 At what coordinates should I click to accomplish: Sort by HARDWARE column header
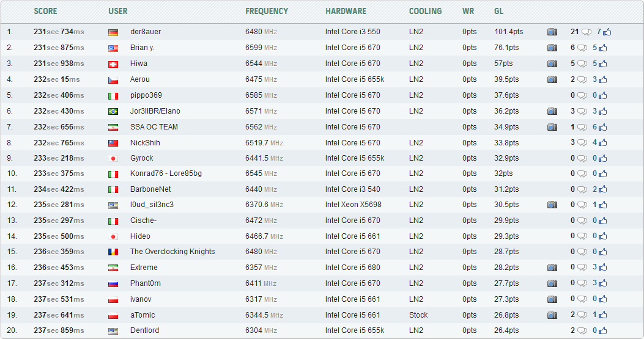[346, 11]
